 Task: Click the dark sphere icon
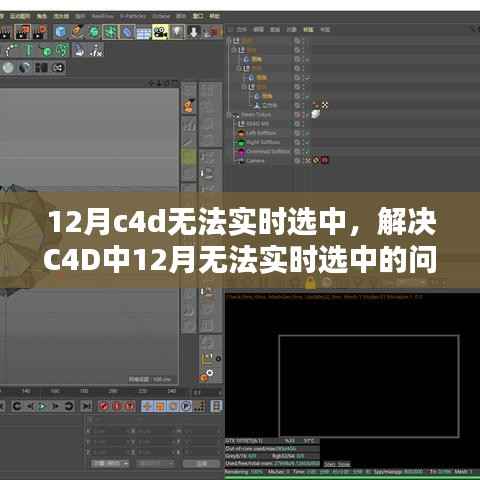[x=25, y=68]
